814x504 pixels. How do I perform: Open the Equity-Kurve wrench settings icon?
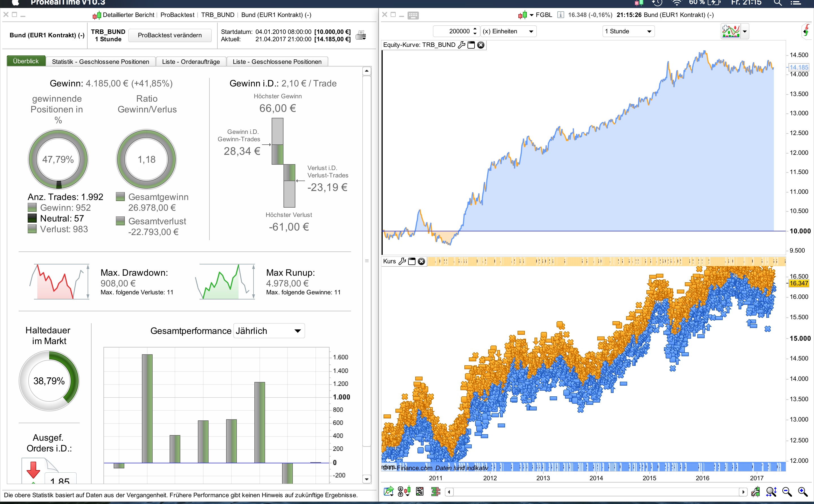(462, 45)
